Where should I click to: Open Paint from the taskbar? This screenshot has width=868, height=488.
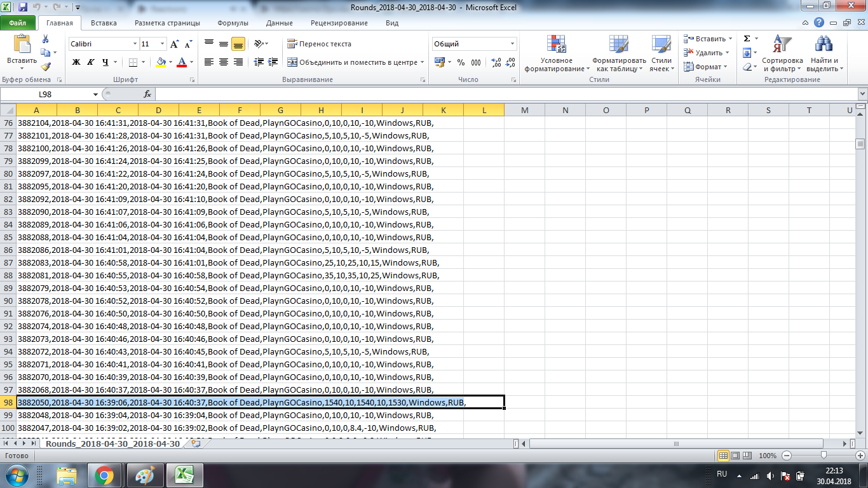144,475
